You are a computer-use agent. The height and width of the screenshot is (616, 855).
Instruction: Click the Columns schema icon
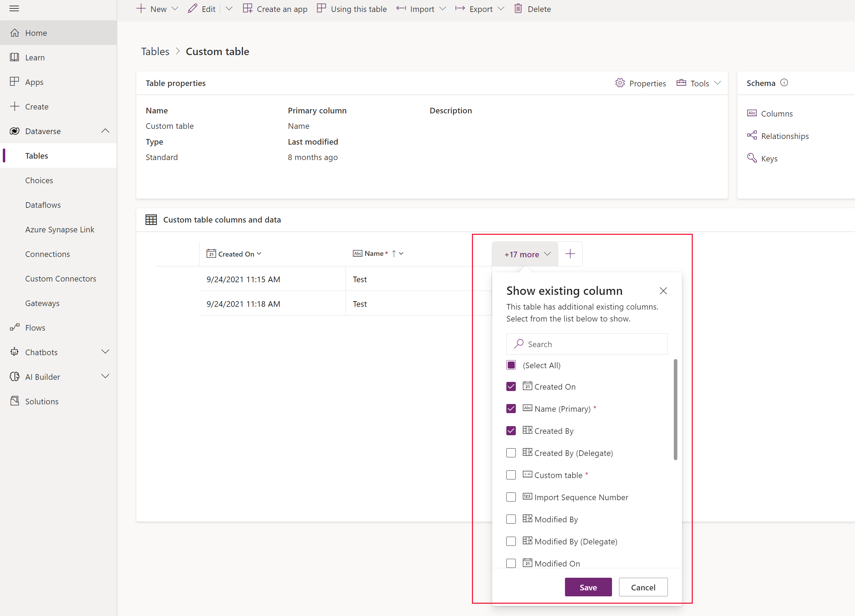pos(752,113)
